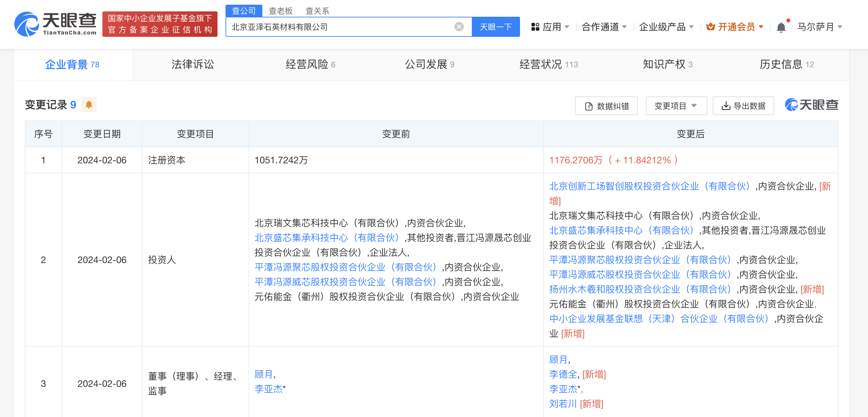Switch to the 查关系 search tab

[317, 11]
